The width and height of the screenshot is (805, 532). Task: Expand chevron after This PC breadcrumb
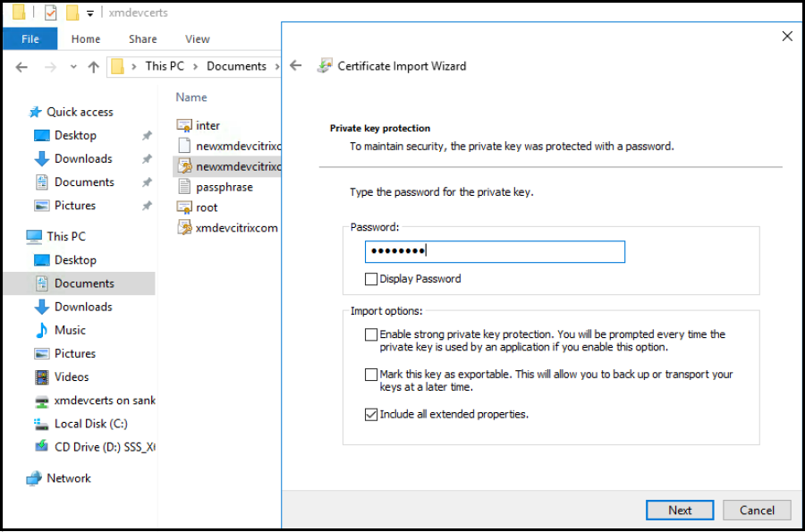click(196, 67)
